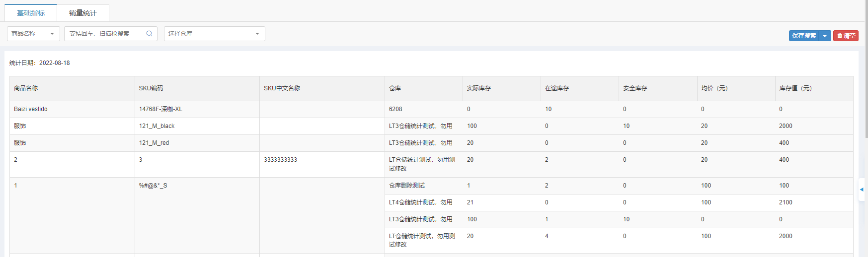
Task: Click the 实际库存 column header
Action: pyautogui.click(x=478, y=88)
